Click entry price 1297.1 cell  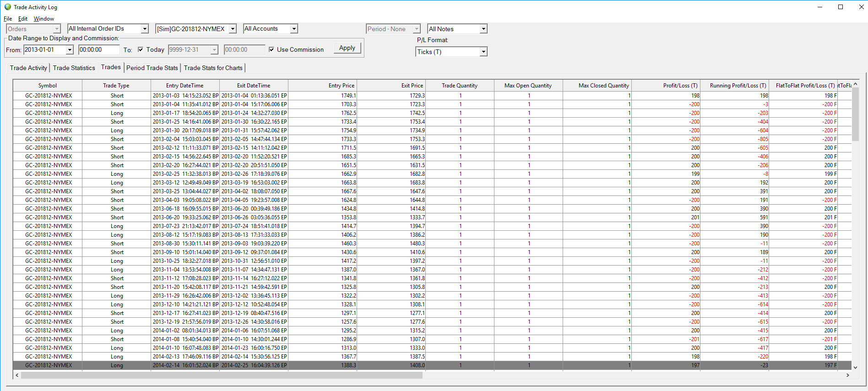click(x=322, y=313)
